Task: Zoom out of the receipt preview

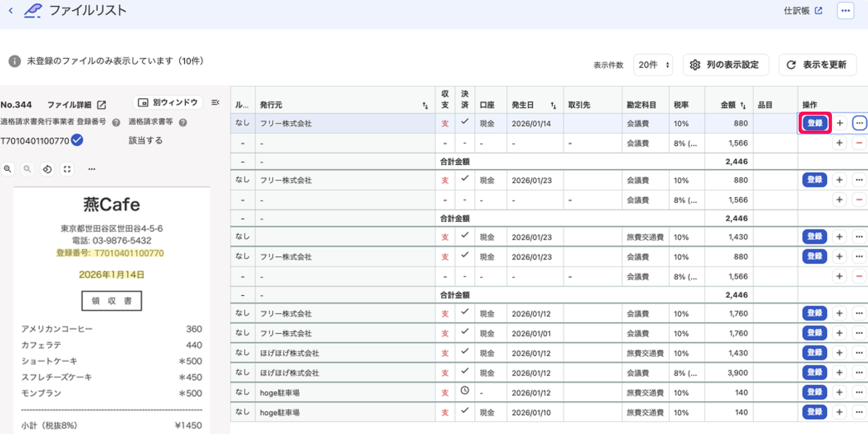Action: click(x=27, y=169)
